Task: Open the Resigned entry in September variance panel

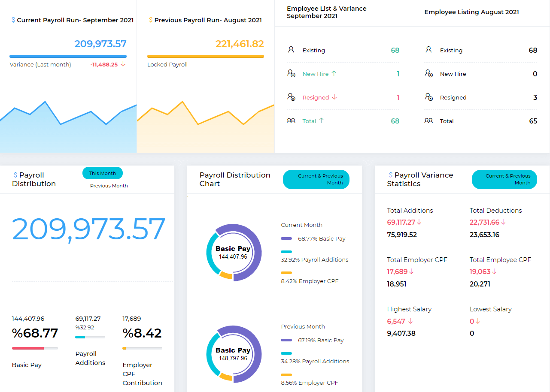Action: (x=316, y=97)
